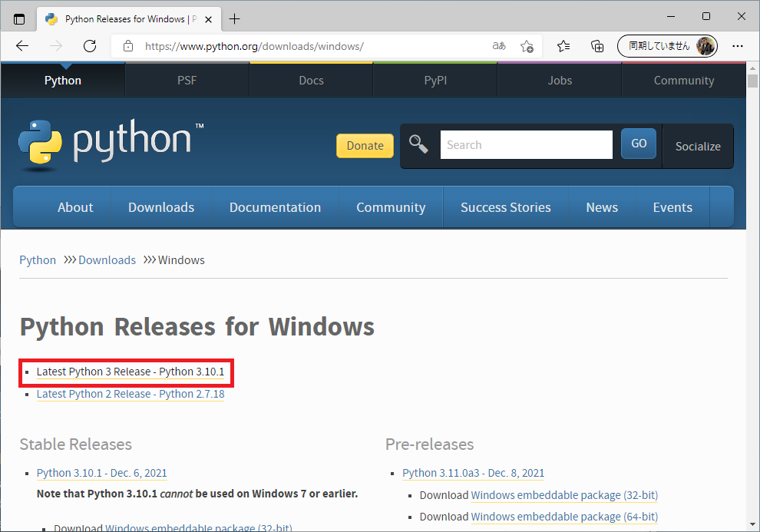The height and width of the screenshot is (532, 760).
Task: Click the search magnifier icon
Action: click(419, 144)
